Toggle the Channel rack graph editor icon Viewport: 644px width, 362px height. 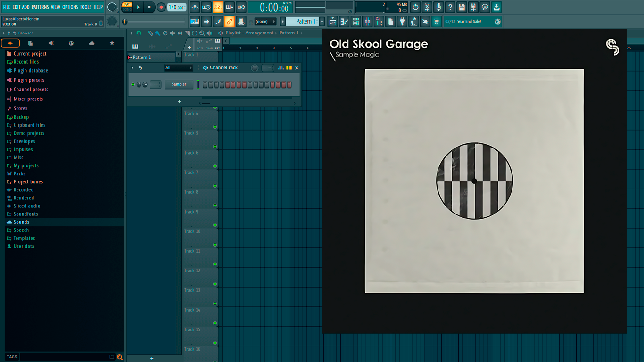tap(281, 68)
